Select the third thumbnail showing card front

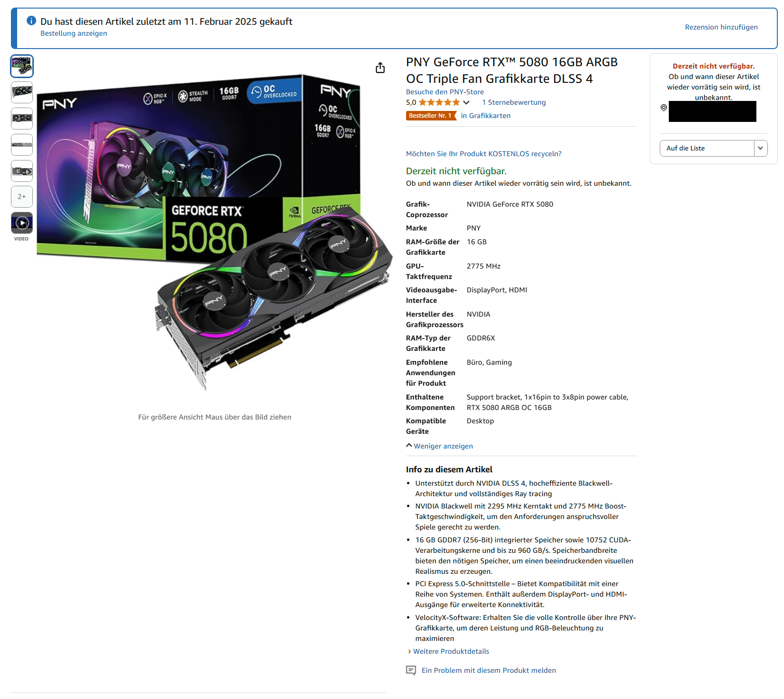click(22, 118)
